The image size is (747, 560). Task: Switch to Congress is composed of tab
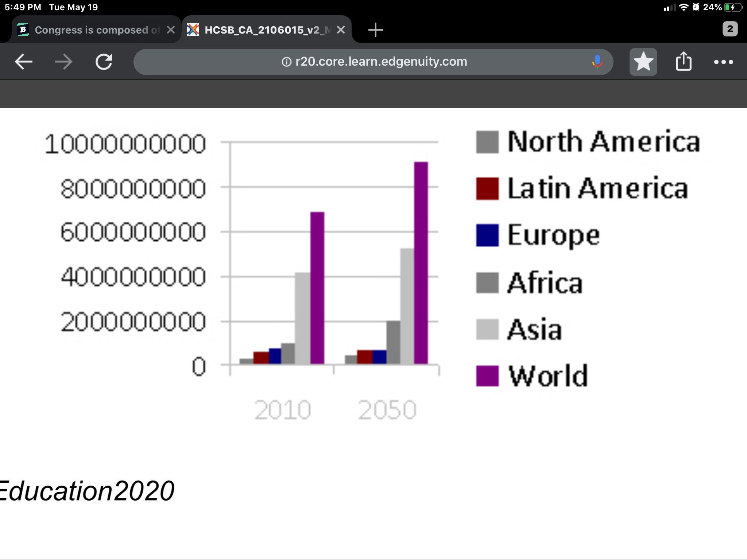(91, 30)
